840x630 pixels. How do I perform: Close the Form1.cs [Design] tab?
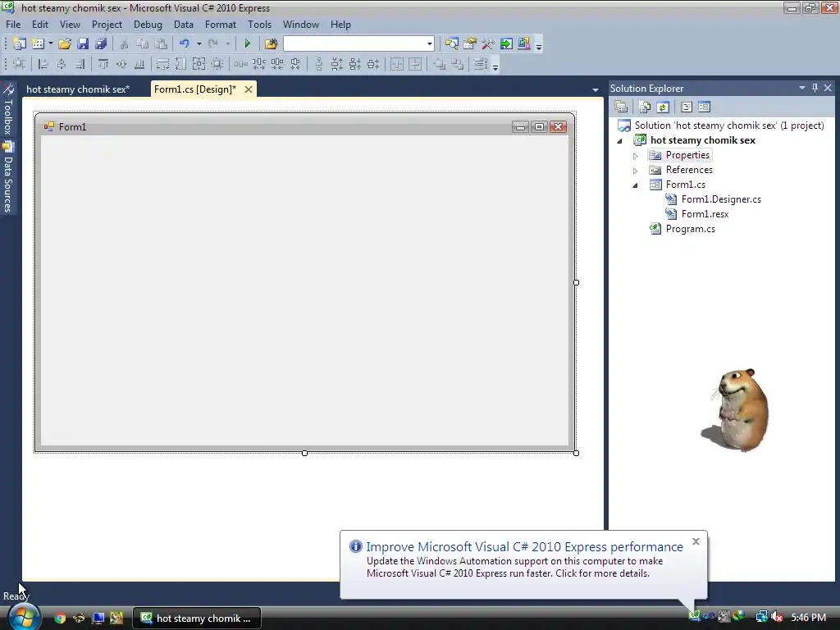[249, 89]
